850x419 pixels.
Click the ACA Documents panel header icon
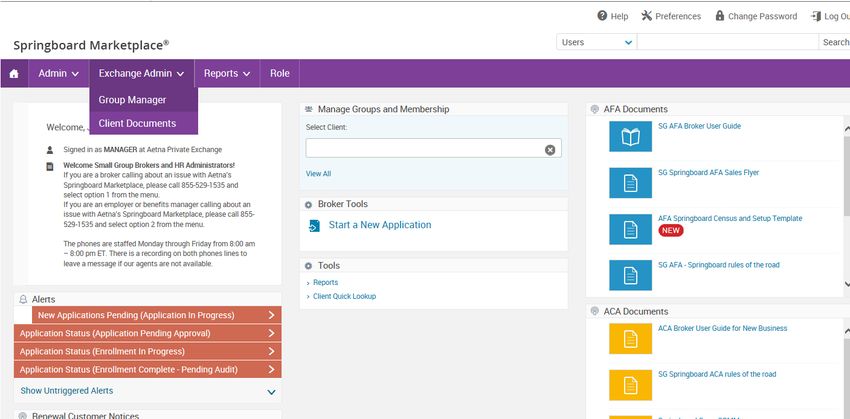(x=595, y=312)
